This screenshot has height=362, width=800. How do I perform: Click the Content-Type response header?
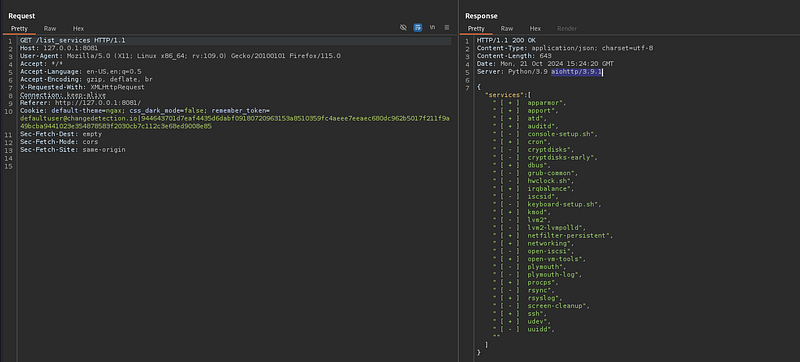[565, 48]
